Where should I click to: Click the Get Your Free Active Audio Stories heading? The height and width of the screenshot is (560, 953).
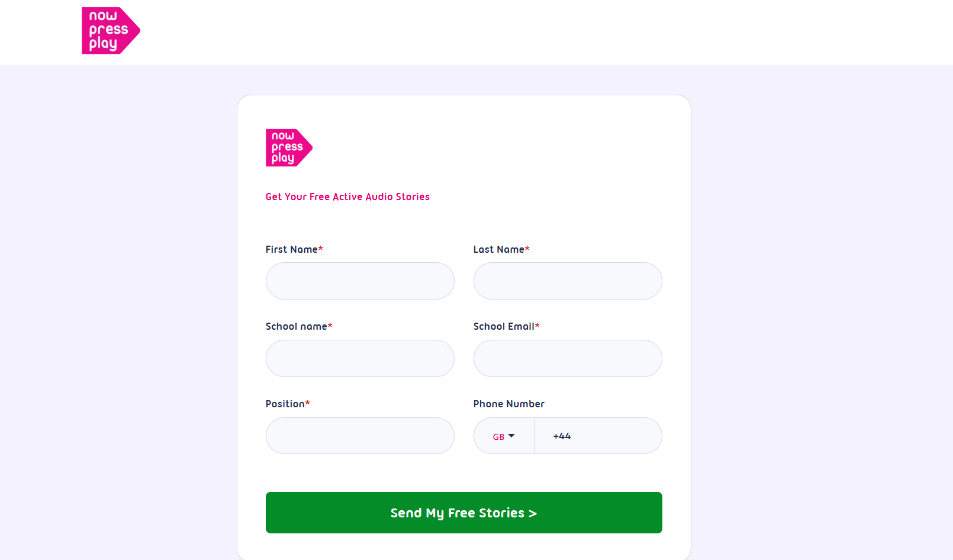(347, 196)
